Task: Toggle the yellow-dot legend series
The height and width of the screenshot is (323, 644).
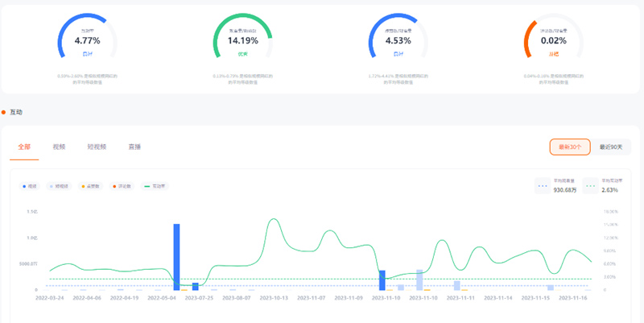Action: tap(93, 186)
